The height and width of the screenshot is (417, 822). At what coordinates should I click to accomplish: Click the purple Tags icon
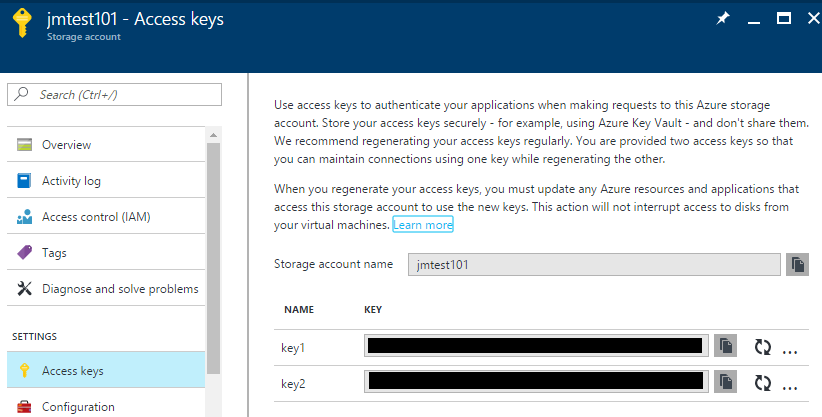pyautogui.click(x=24, y=252)
